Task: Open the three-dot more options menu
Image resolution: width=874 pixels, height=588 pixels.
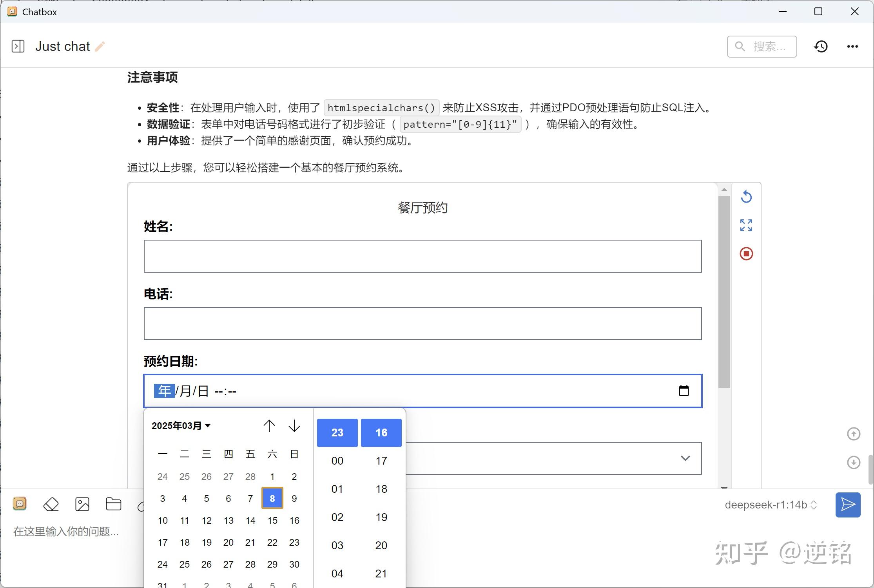Action: pos(852,46)
